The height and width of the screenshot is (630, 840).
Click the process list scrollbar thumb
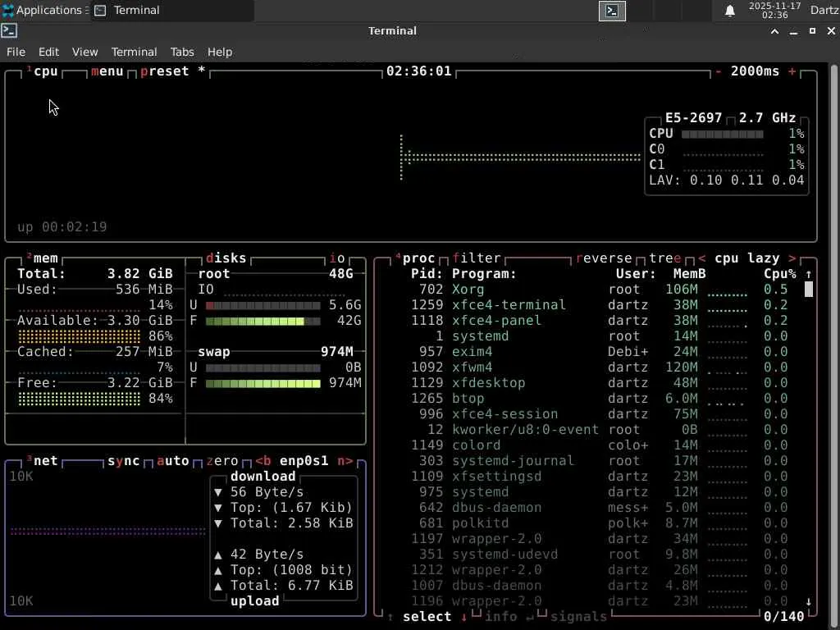point(809,290)
